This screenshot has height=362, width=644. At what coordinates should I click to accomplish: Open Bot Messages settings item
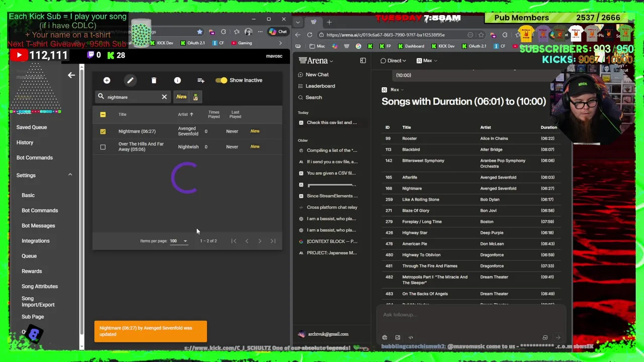click(38, 226)
